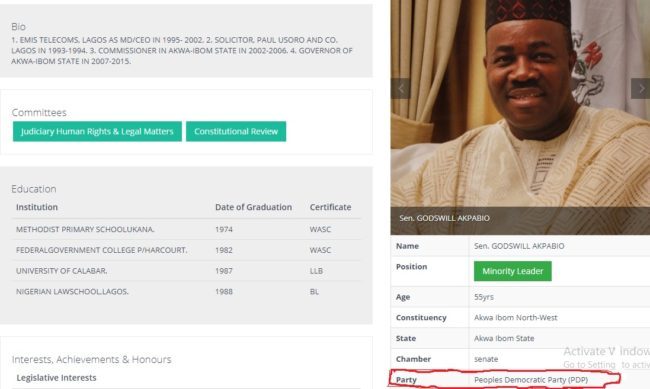
Task: Click the Akwa Ibom State value
Action: [504, 338]
